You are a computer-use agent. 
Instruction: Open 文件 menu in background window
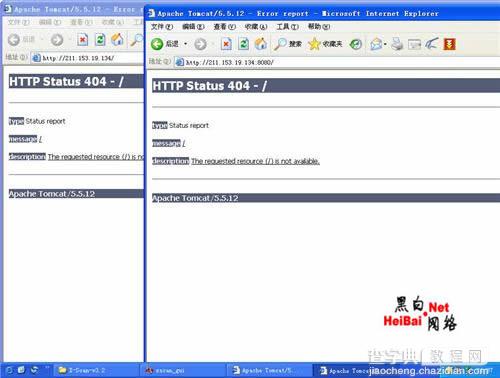point(19,22)
